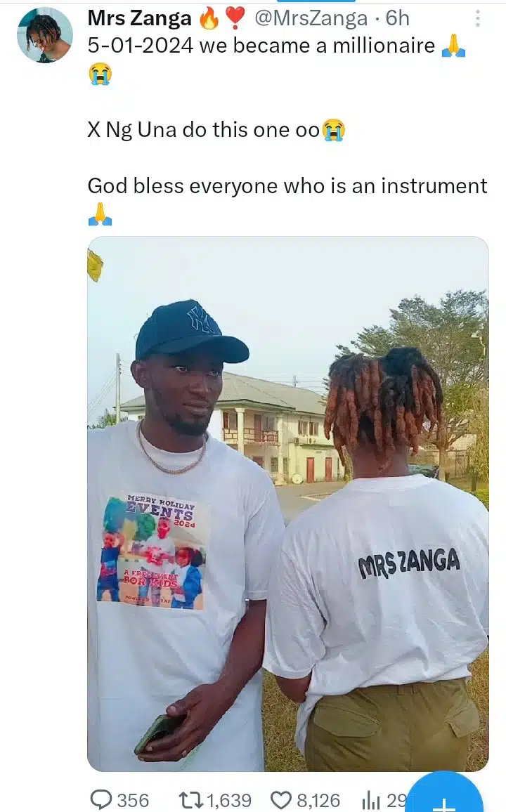Tap the reply speech bubble icon
Image resolution: width=506 pixels, height=812 pixels.
coord(100,799)
